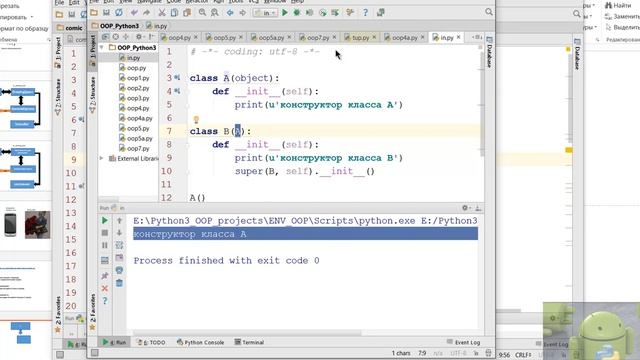
Task: Navigate Back with the blue left arrow
Action: point(230,13)
